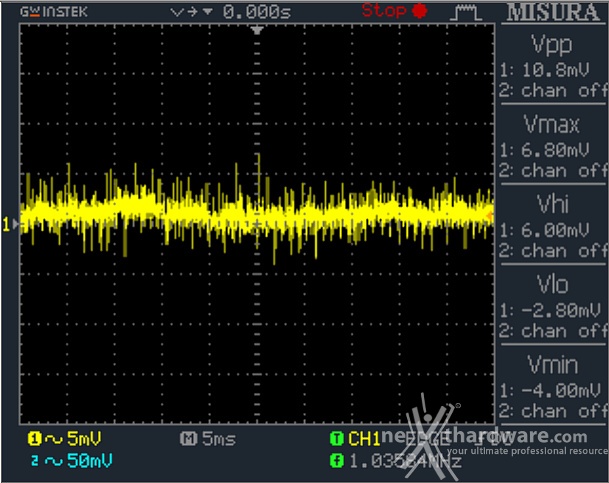Viewport: 609px width, 483px height.
Task: Select the Vhi measurement item
Action: (x=553, y=204)
